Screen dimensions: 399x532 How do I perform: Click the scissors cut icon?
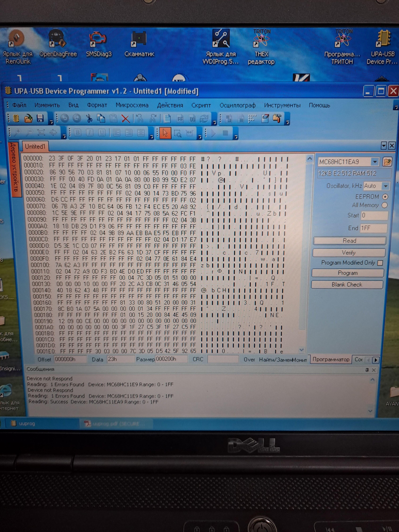pyautogui.click(x=89, y=118)
